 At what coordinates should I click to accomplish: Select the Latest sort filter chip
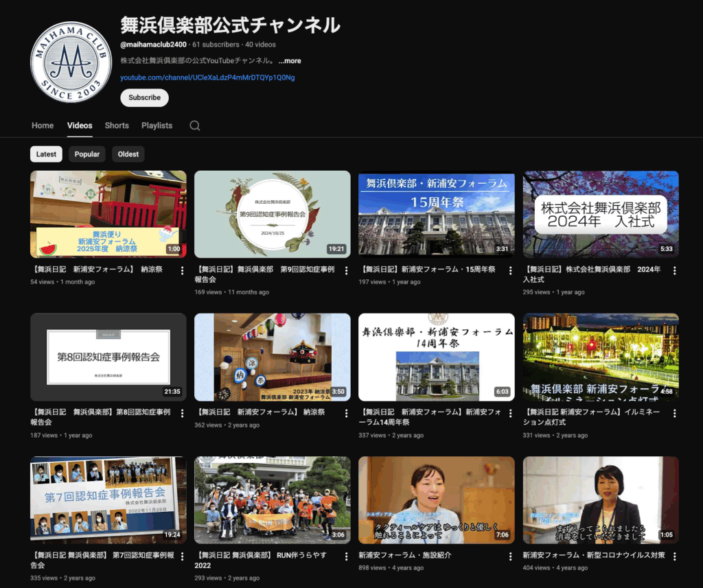[46, 154]
